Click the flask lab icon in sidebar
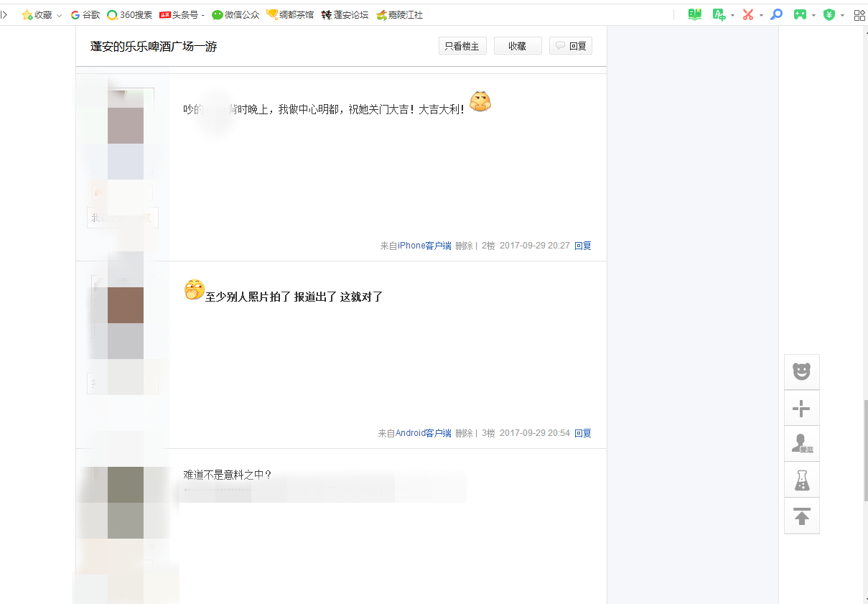868x604 pixels. [801, 480]
